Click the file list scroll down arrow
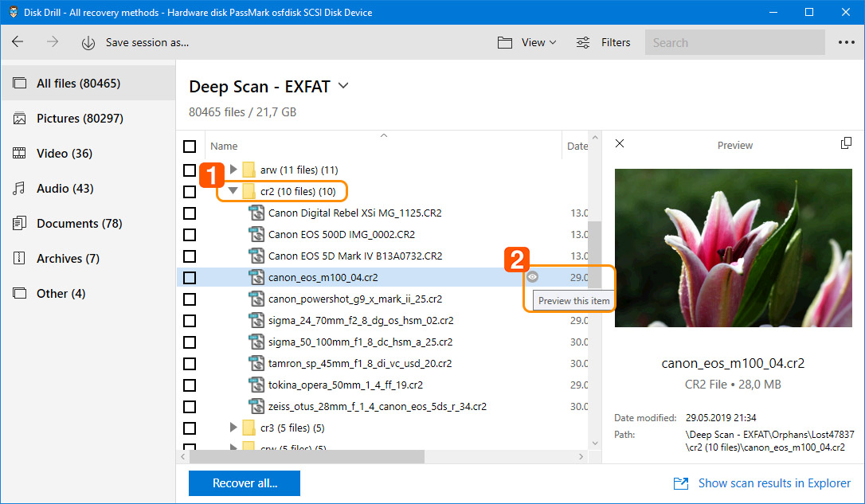Image resolution: width=865 pixels, height=504 pixels. click(595, 443)
